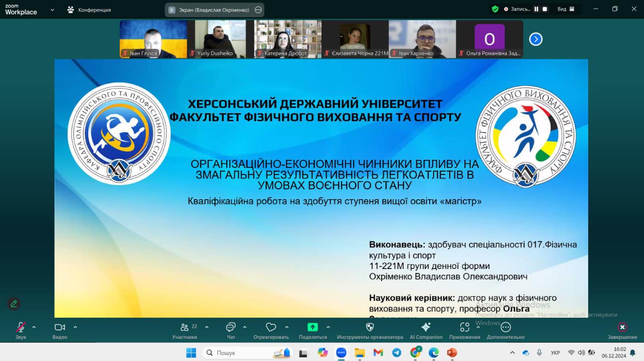The image size is (644, 361).
Task: Open Wi-Fi network tray icon
Action: [571, 353]
